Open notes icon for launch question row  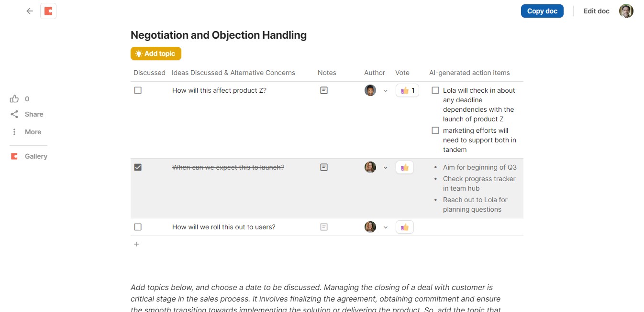click(x=324, y=167)
